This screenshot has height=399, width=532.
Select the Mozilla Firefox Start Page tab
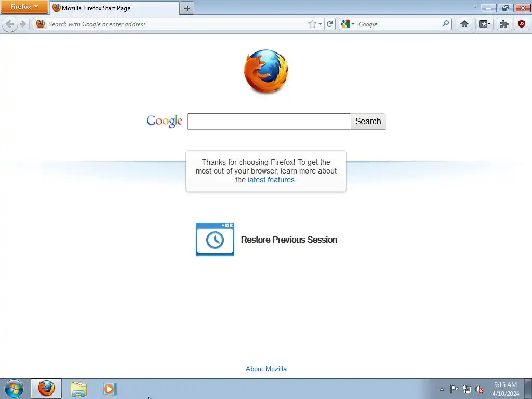(115, 8)
